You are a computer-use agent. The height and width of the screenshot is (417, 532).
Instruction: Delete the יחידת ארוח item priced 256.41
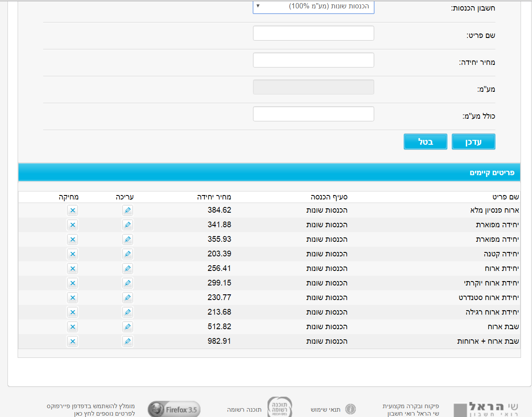[x=73, y=269]
